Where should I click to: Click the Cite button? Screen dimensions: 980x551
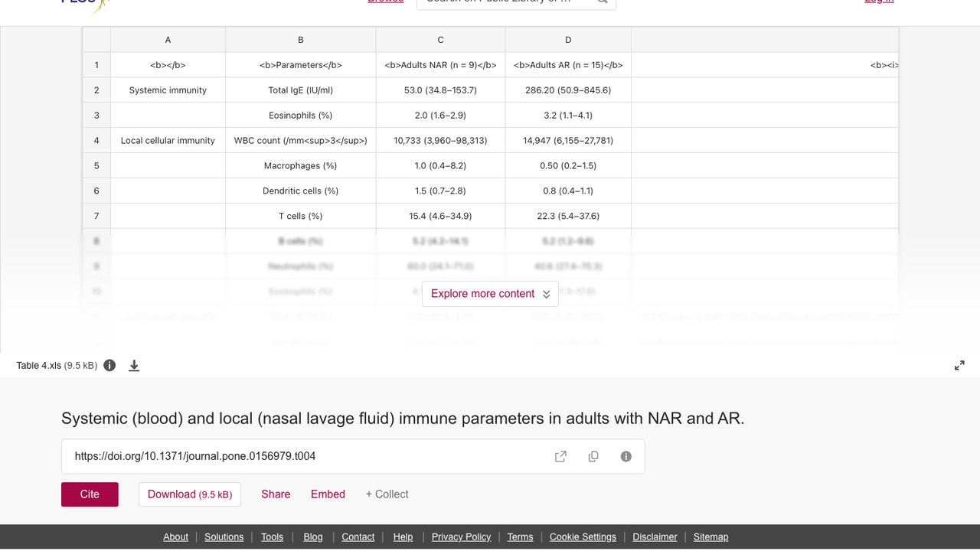(x=90, y=494)
